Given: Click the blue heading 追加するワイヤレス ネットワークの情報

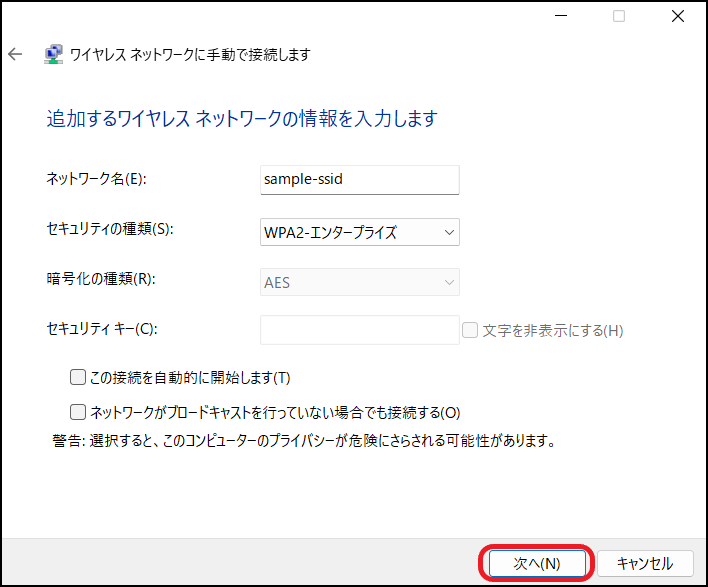Looking at the screenshot, I should [242, 119].
